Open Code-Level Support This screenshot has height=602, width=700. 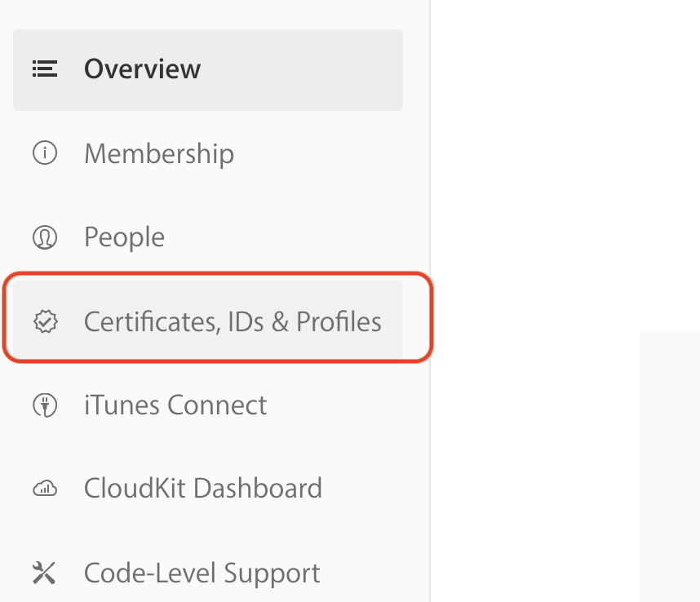tap(201, 573)
